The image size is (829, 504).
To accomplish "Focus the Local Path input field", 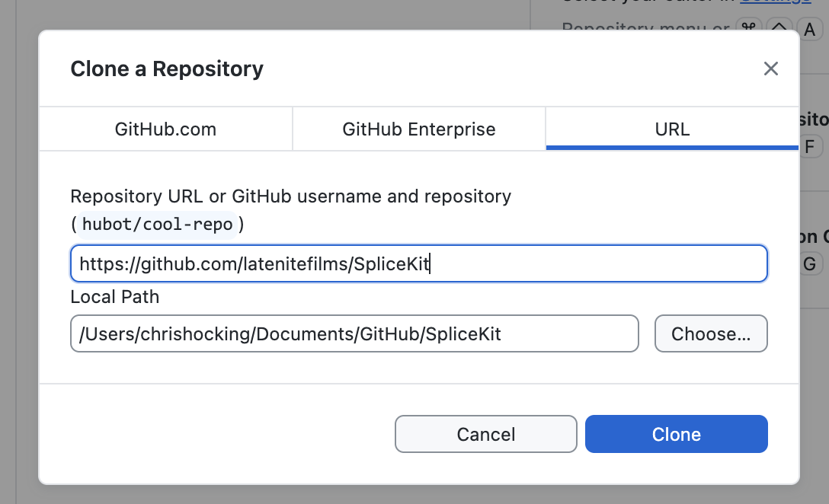I will coord(354,334).
